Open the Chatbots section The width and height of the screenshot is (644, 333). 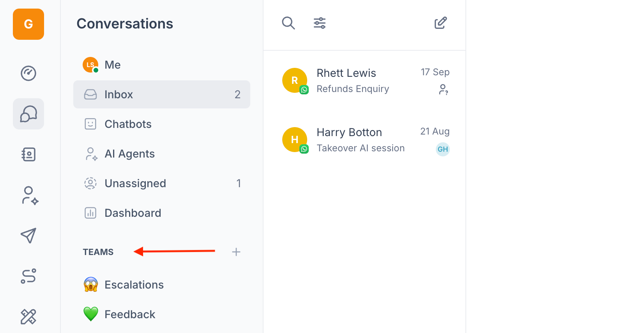(128, 124)
